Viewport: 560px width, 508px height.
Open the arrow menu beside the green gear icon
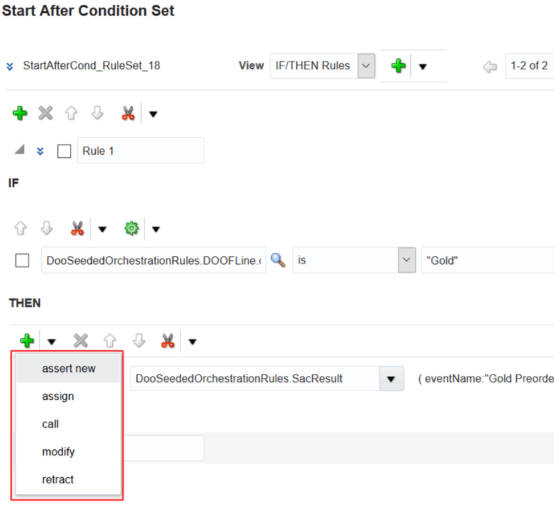[x=156, y=229]
